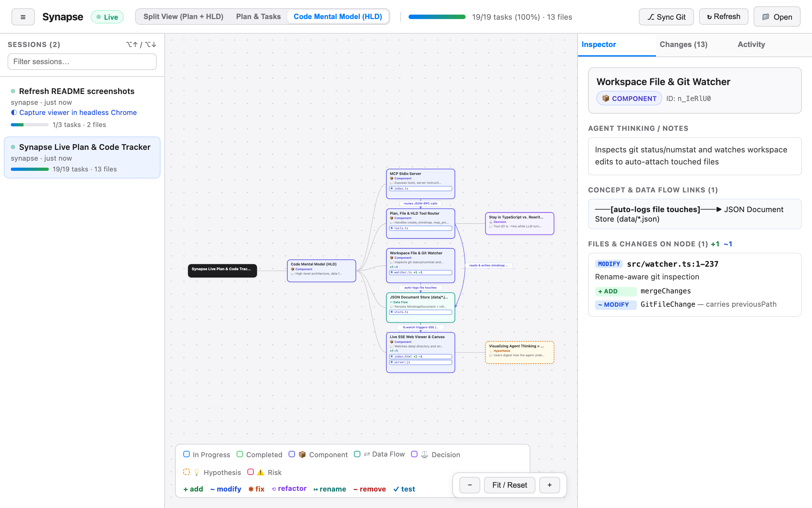Click Synapse Live Plan session progress bar
812x508 pixels.
click(29, 169)
